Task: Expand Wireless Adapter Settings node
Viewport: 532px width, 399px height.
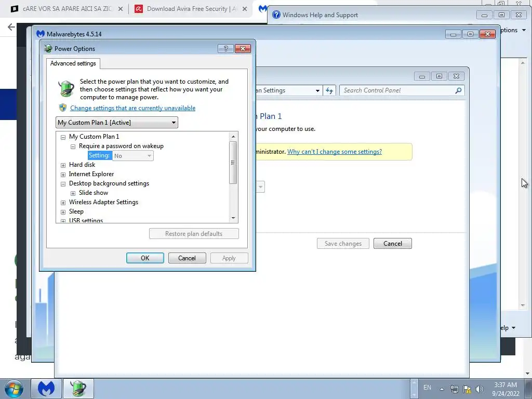Action: [x=63, y=203]
